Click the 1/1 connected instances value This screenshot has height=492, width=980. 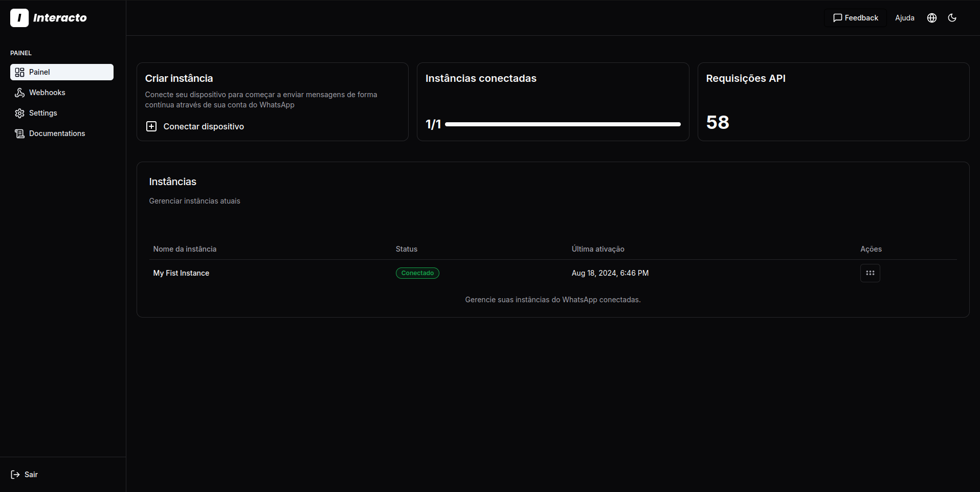[x=433, y=124]
